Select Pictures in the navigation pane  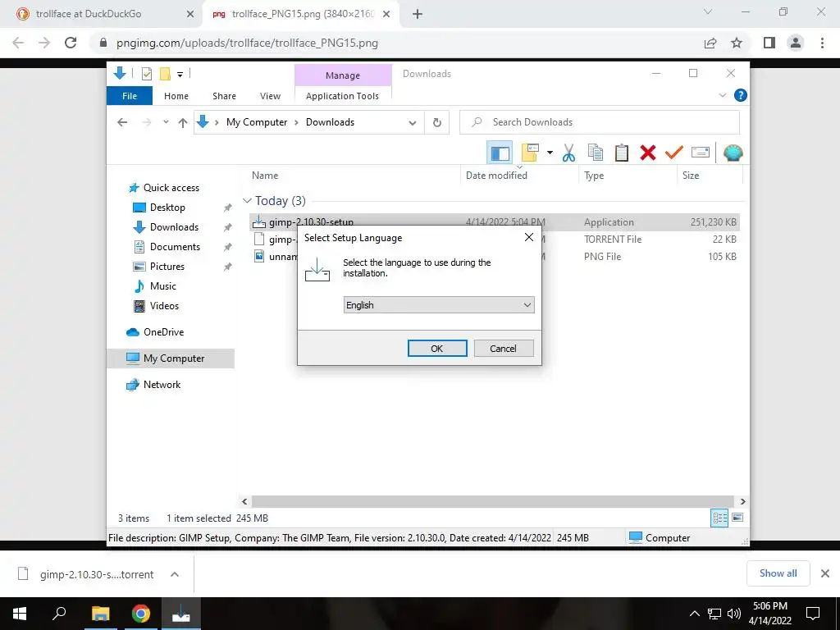pyautogui.click(x=167, y=267)
